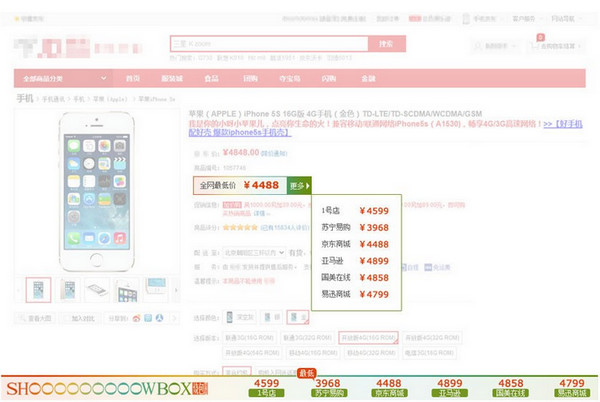600x402 pixels.
Task: Share via the square blue icon
Action: [x=148, y=318]
